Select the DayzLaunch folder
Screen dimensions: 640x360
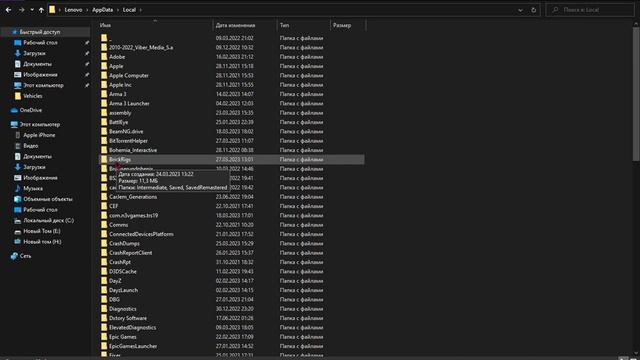point(123,290)
